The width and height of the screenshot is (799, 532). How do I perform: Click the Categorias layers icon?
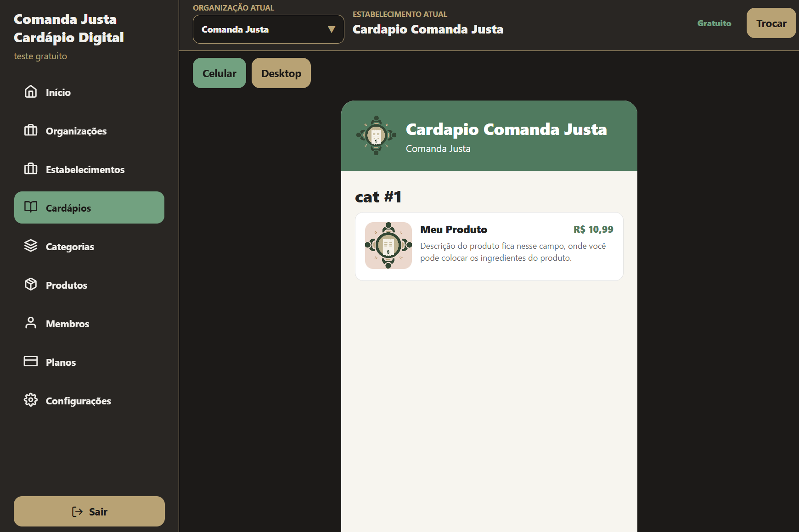[31, 246]
